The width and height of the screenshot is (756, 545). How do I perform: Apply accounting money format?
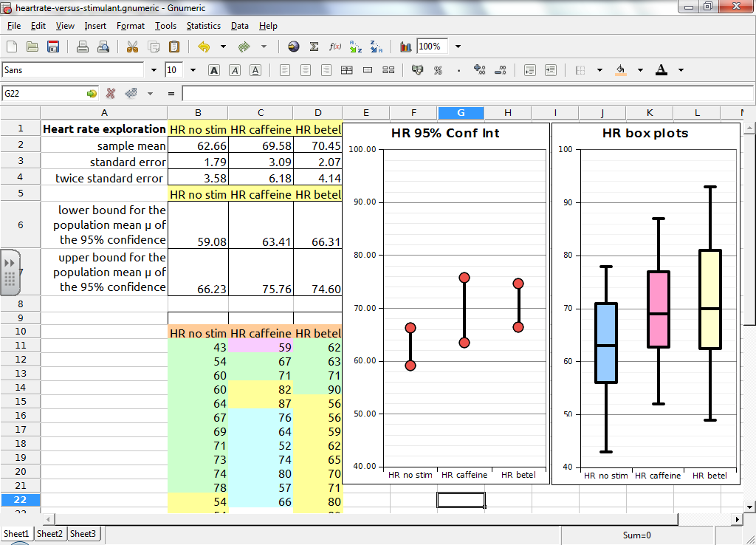[418, 70]
